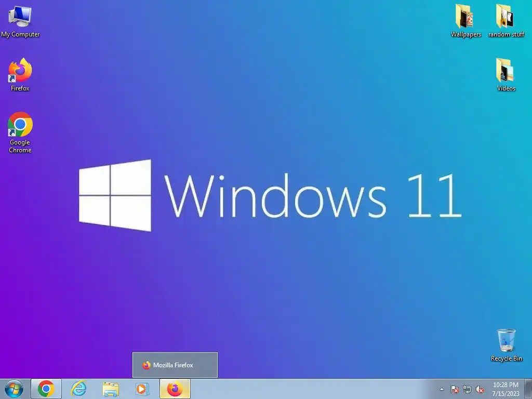This screenshot has width=532, height=399.
Task: Select the random stuff folder
Action: pos(506,20)
